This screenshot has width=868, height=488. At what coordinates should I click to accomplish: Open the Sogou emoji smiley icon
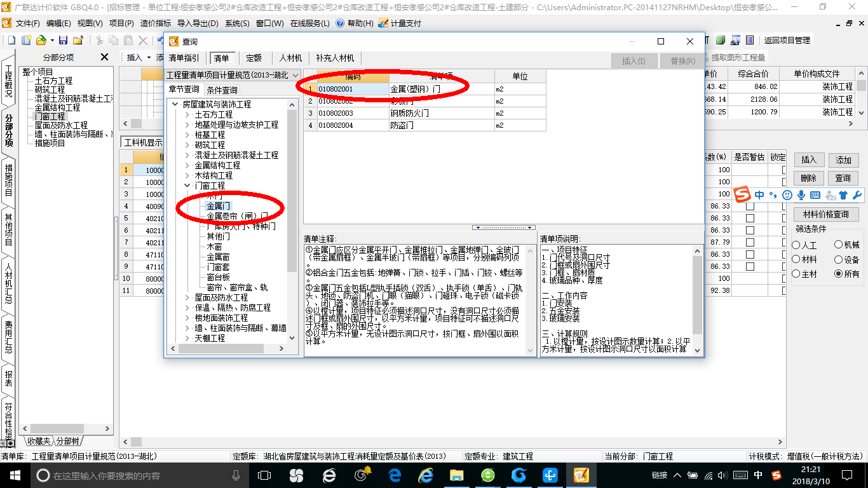[787, 195]
